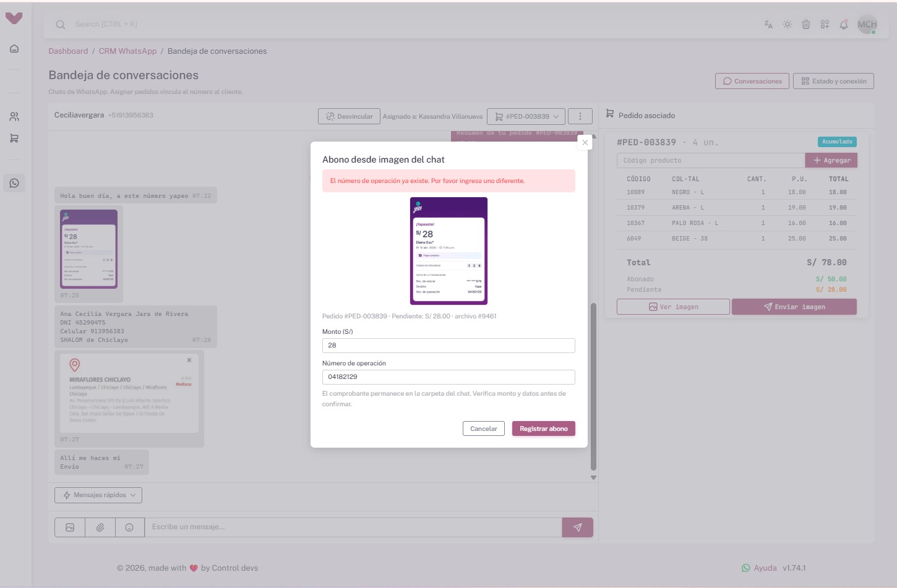Open the Estado y conexión view
This screenshot has width=897, height=588.
pos(833,81)
